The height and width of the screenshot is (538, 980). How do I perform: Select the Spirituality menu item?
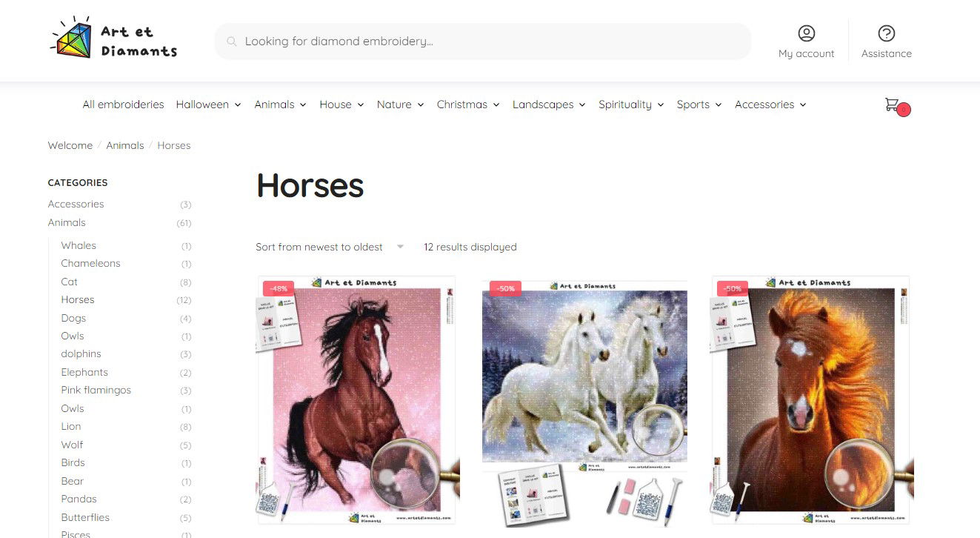625,104
